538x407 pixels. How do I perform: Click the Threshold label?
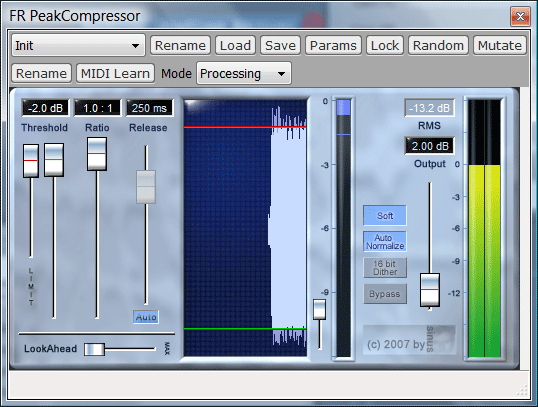click(45, 128)
